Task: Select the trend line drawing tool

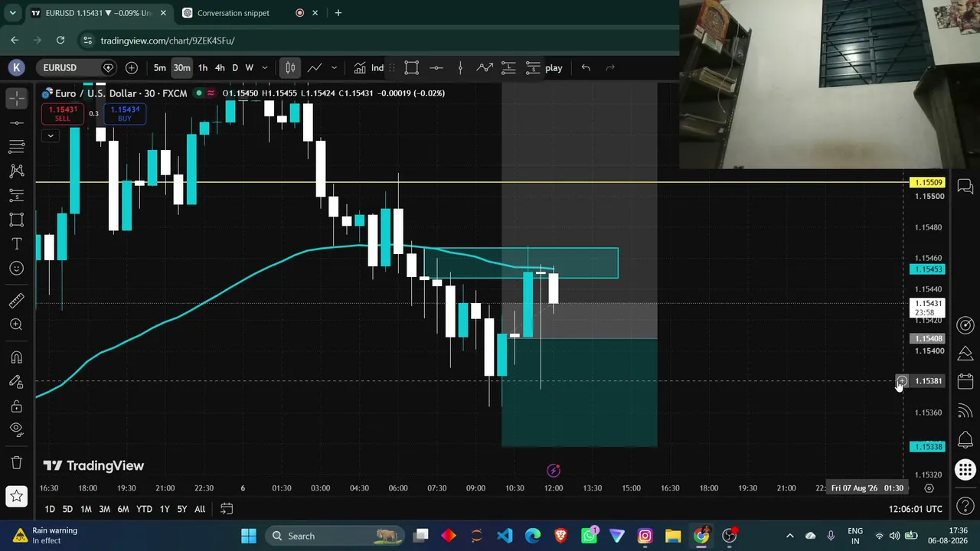Action: tap(17, 122)
